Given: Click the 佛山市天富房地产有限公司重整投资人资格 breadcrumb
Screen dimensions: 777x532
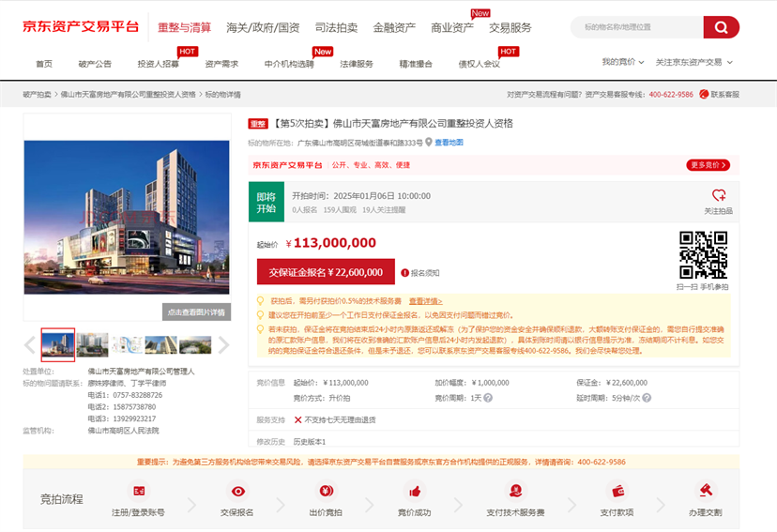Looking at the screenshot, I should pyautogui.click(x=129, y=94).
